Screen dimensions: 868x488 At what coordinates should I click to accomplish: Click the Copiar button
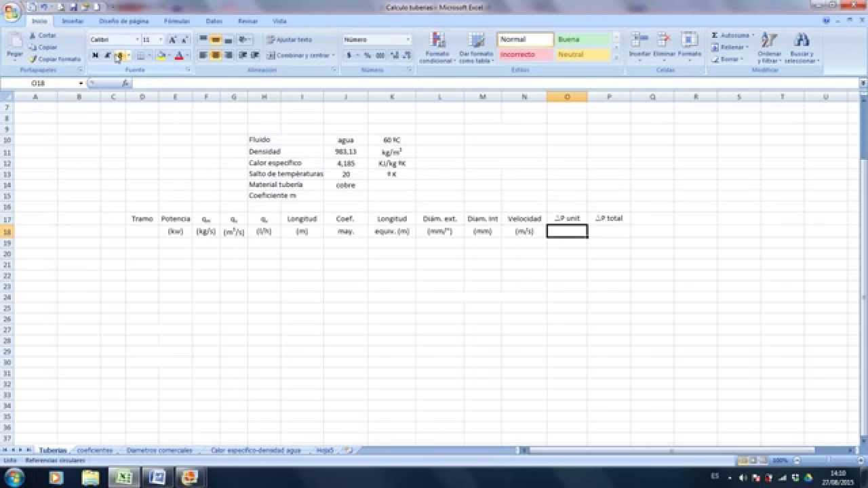[43, 47]
